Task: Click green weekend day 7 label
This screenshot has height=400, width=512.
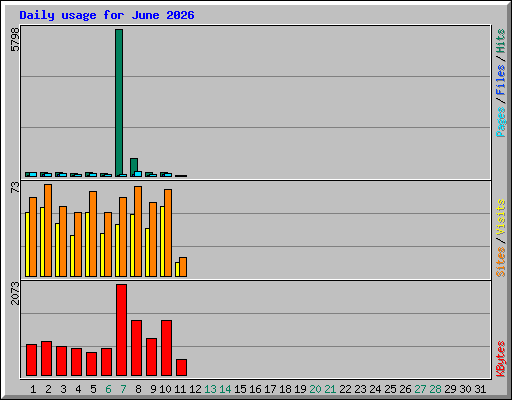Action: (123, 389)
